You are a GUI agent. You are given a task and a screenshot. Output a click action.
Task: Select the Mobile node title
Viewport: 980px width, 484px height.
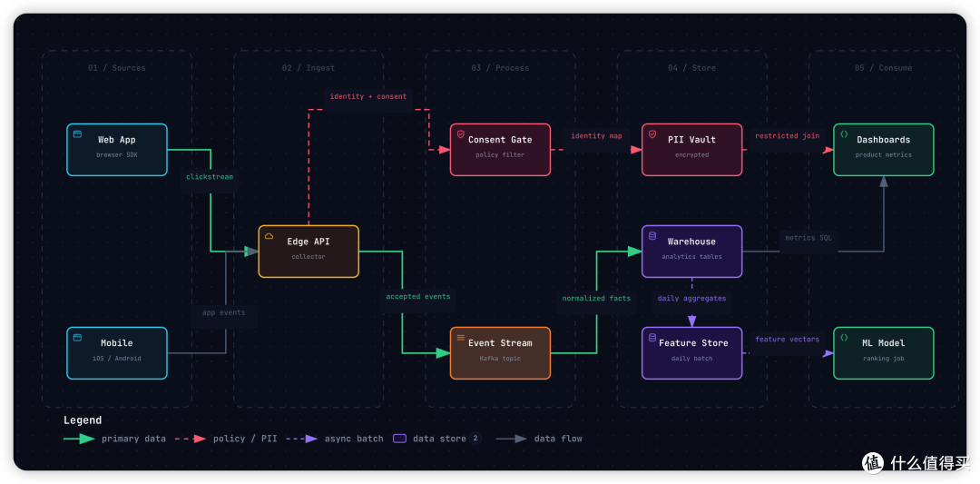pyautogui.click(x=117, y=343)
